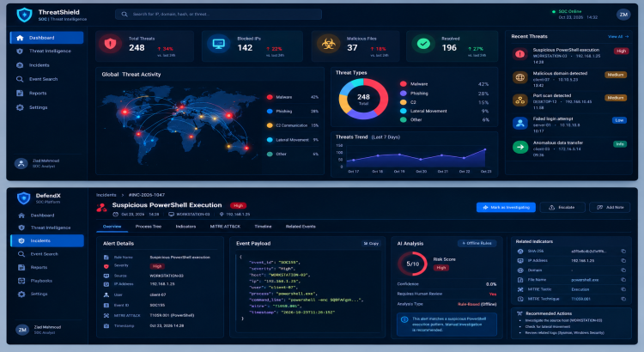Click the 'SOC155' Event ID value

157,305
